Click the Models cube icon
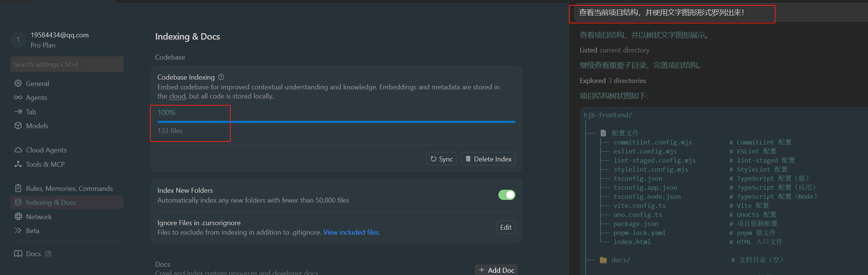The image size is (868, 275). point(18,126)
